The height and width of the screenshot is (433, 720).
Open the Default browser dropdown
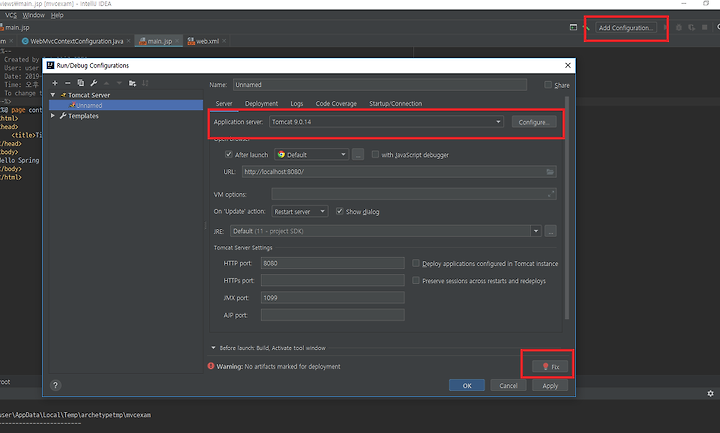point(312,154)
